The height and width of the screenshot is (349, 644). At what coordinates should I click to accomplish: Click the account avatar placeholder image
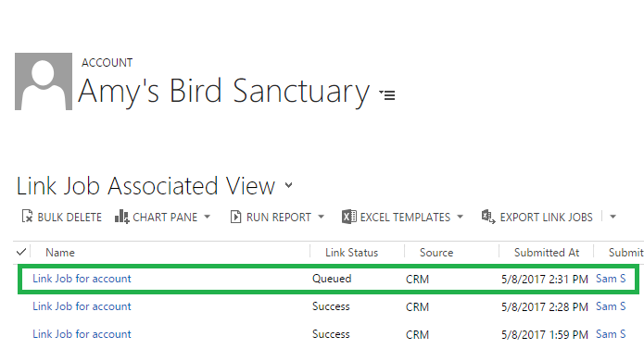pos(44,81)
